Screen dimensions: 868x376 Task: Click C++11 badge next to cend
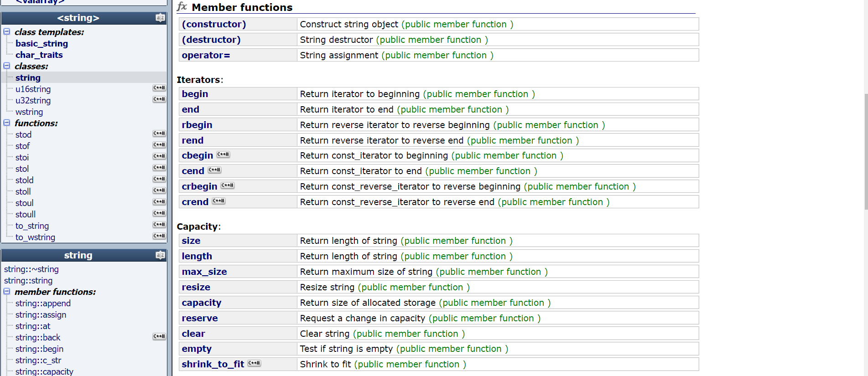tap(214, 170)
